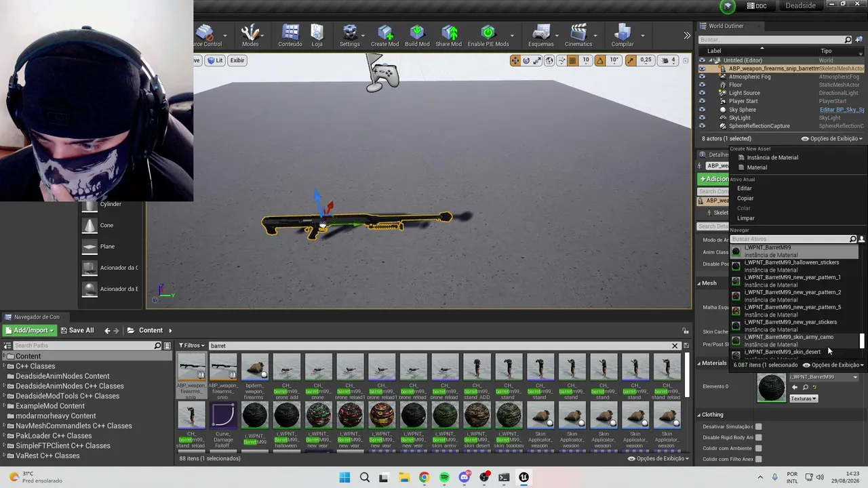
Task: Toggle rotation snapping in viewport
Action: tap(599, 60)
